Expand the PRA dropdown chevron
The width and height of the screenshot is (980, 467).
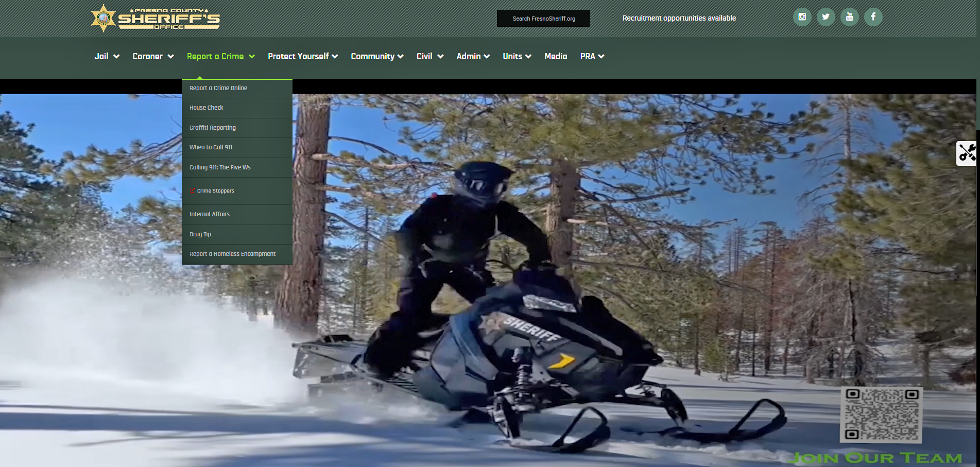601,57
